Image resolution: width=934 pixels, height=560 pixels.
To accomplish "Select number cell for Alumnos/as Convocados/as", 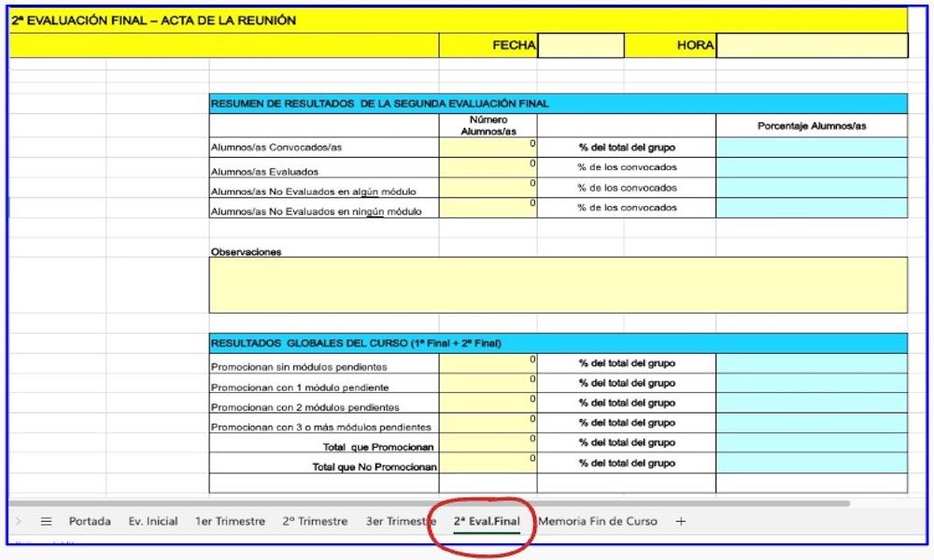I will pos(488,147).
